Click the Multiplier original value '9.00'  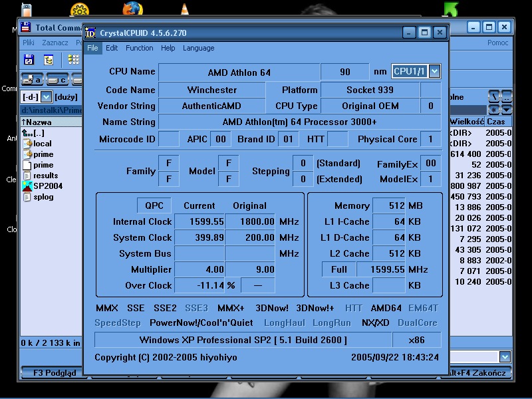(x=250, y=269)
